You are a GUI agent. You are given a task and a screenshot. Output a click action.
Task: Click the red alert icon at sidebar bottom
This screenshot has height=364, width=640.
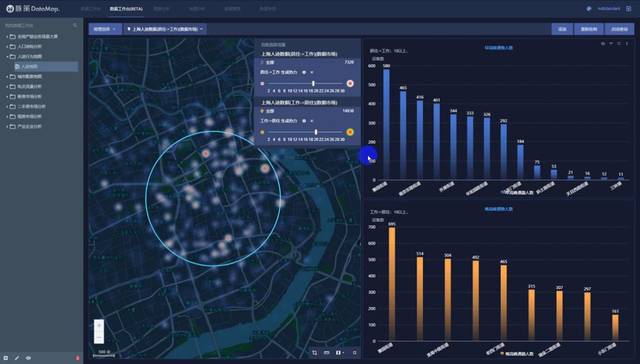coord(77,358)
